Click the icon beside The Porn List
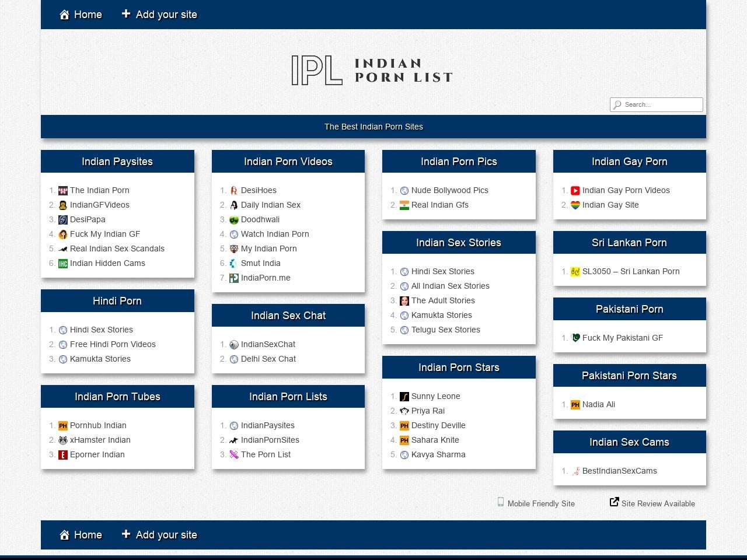747x560 pixels. pyautogui.click(x=234, y=455)
